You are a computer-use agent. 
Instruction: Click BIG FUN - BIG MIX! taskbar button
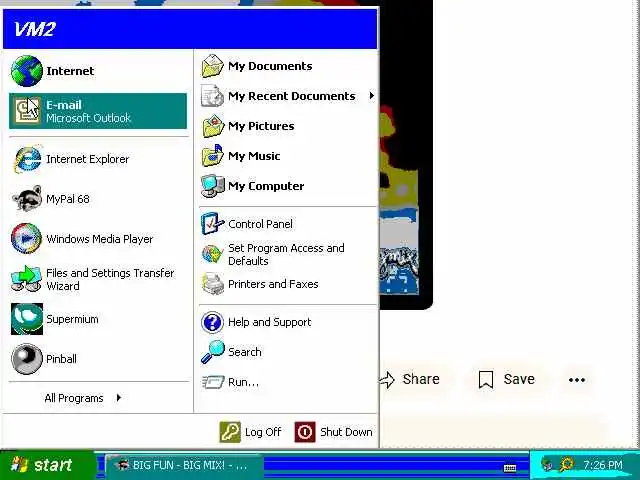[184, 465]
